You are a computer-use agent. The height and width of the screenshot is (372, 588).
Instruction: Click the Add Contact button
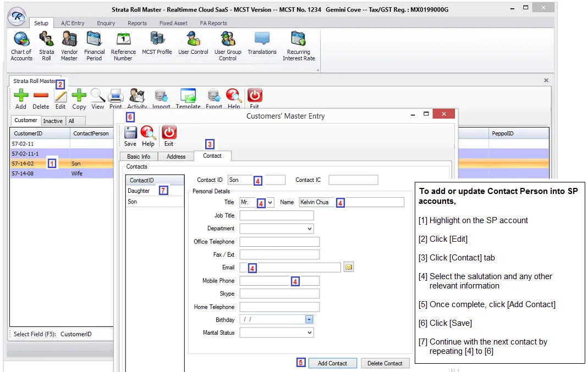click(x=332, y=363)
